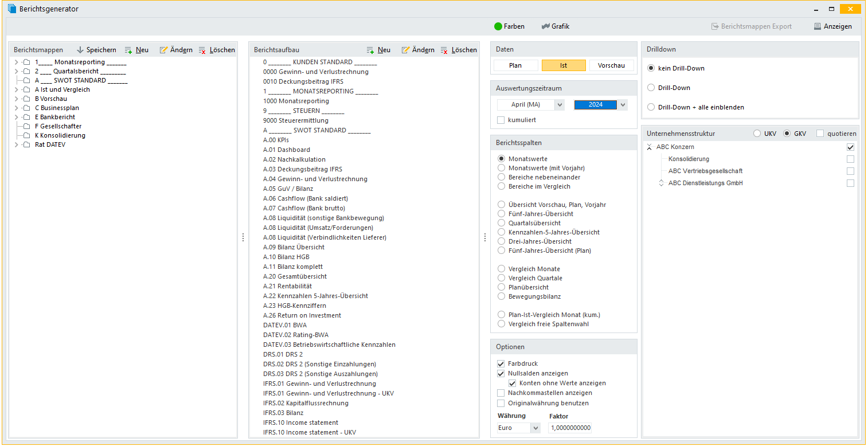Open the Grafik chart view
This screenshot has width=868, height=446.
(545, 26)
